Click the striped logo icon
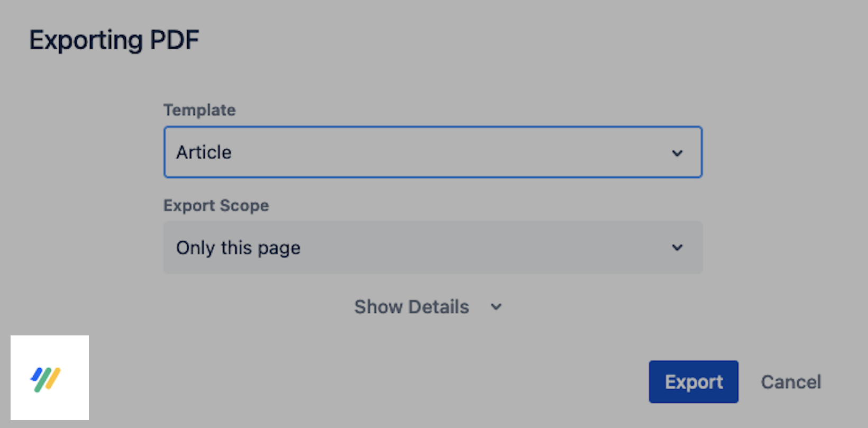The height and width of the screenshot is (428, 868). pos(45,379)
